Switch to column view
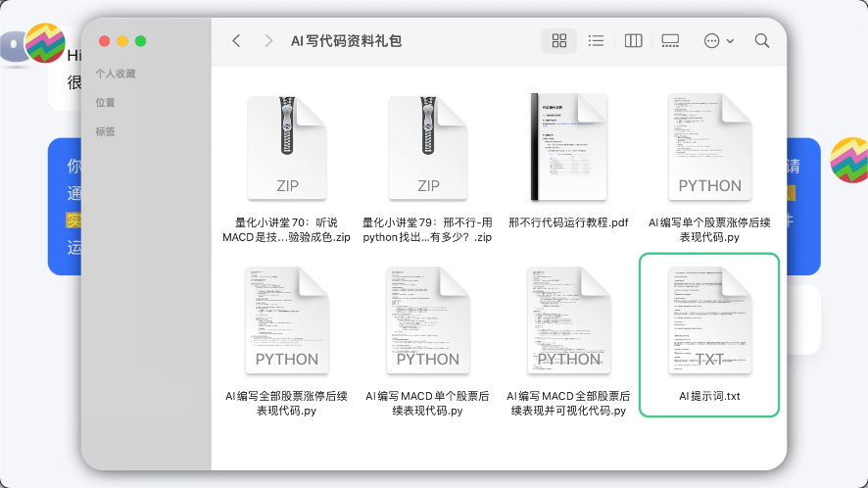This screenshot has width=868, height=488. point(633,41)
